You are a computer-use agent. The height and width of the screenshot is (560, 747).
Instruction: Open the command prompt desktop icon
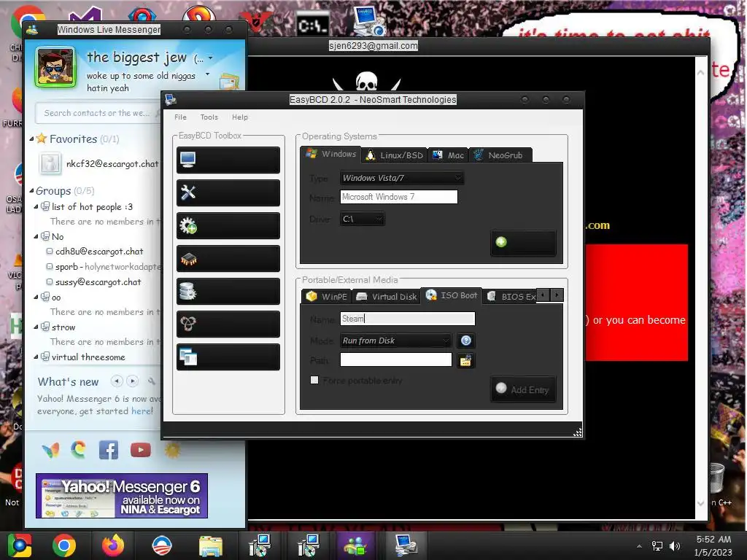pyautogui.click(x=312, y=25)
